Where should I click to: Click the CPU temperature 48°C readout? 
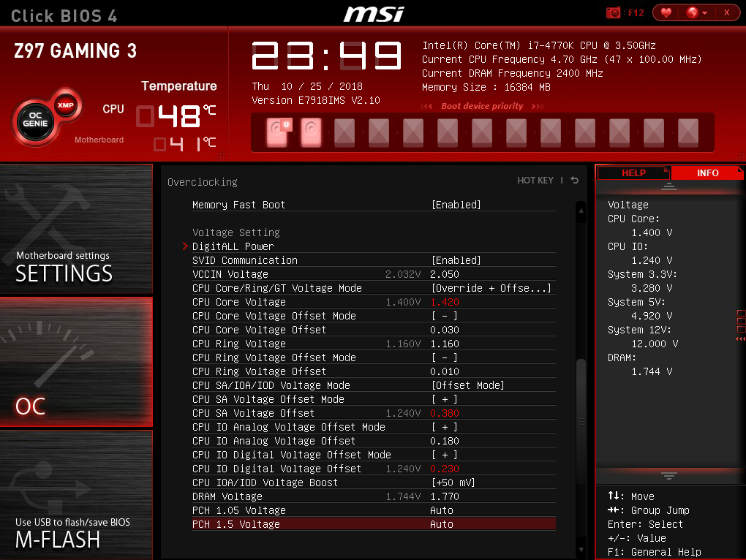[x=176, y=116]
